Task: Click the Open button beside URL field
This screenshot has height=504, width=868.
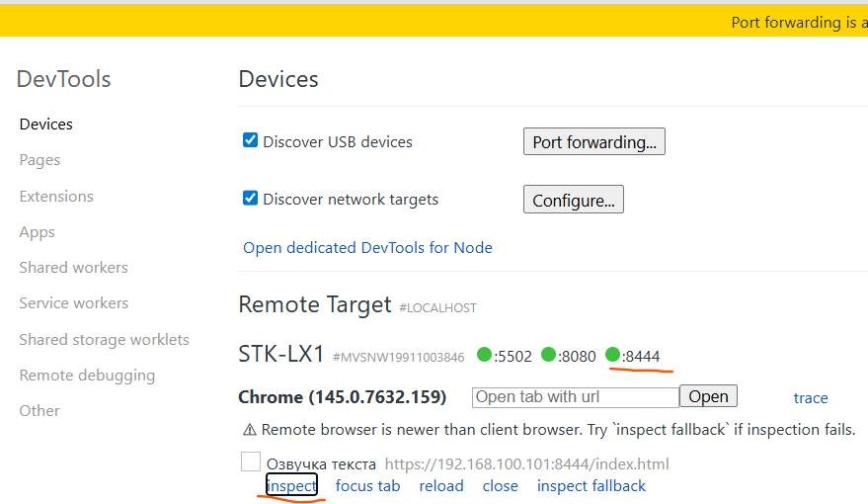Action: tap(708, 397)
